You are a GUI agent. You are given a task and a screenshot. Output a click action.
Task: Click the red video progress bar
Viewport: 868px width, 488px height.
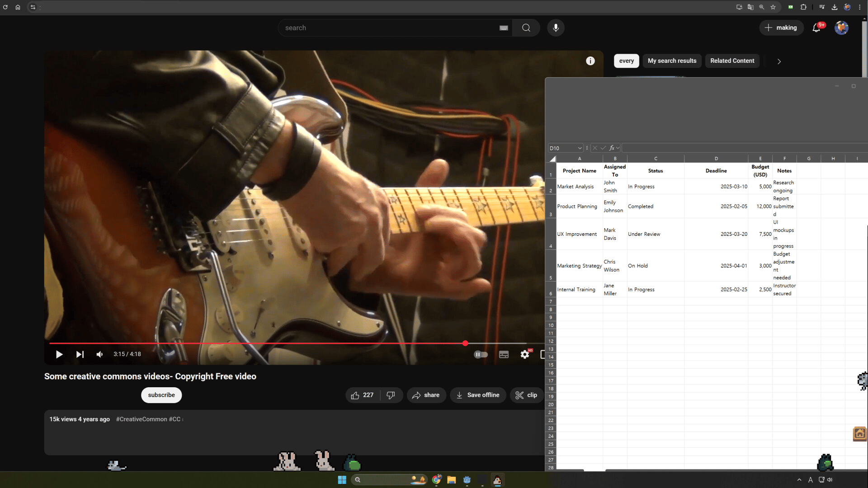[258, 343]
